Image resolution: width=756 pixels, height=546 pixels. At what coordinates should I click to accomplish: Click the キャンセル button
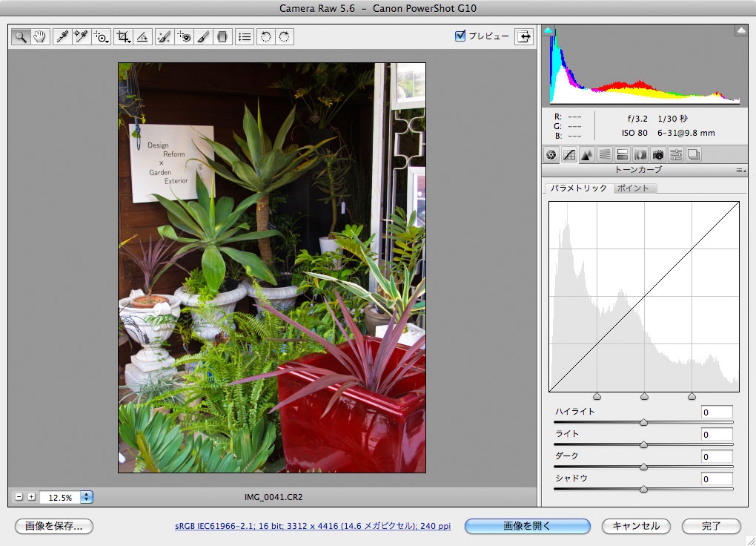[x=636, y=526]
